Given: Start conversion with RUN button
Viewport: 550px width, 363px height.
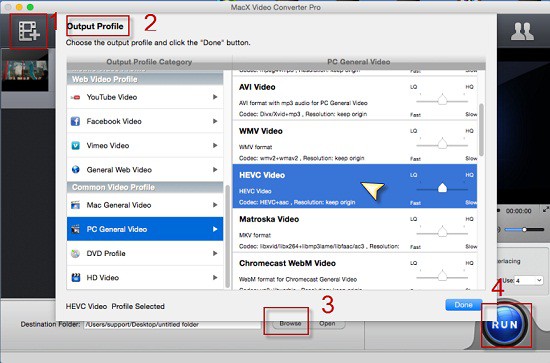Looking at the screenshot, I should [x=504, y=324].
